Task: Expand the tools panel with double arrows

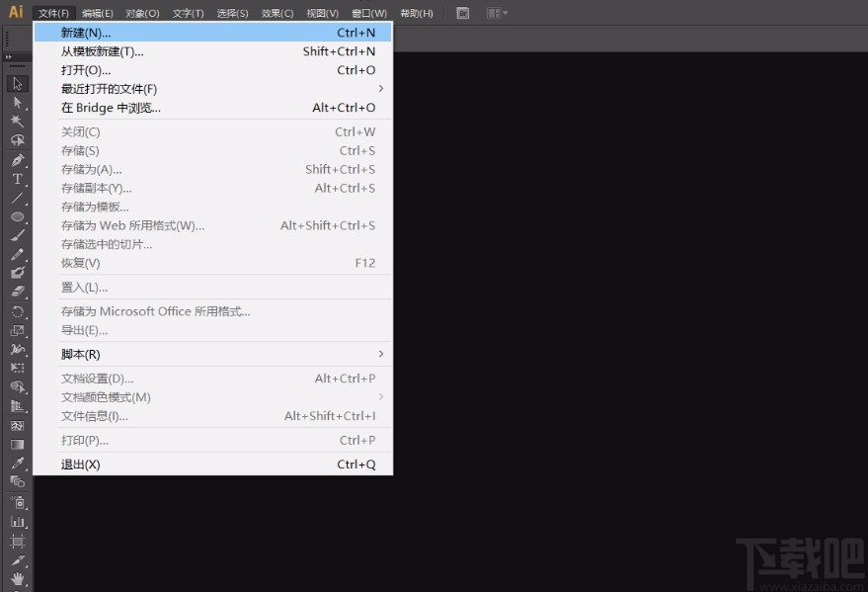Action: tap(8, 57)
